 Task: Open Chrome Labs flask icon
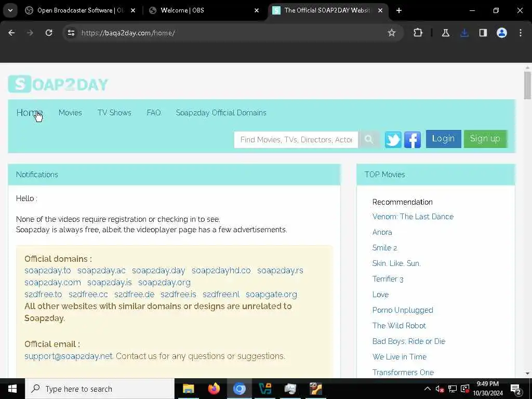pos(445,33)
